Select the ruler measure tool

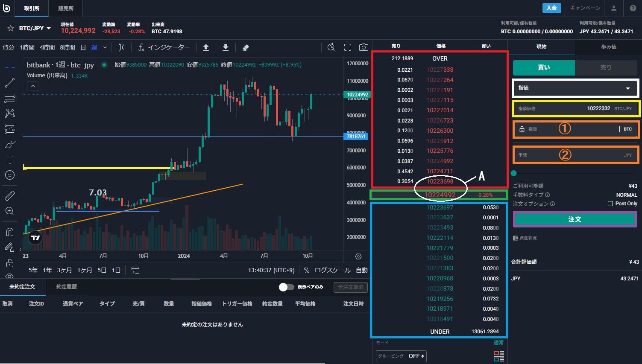pos(10,196)
